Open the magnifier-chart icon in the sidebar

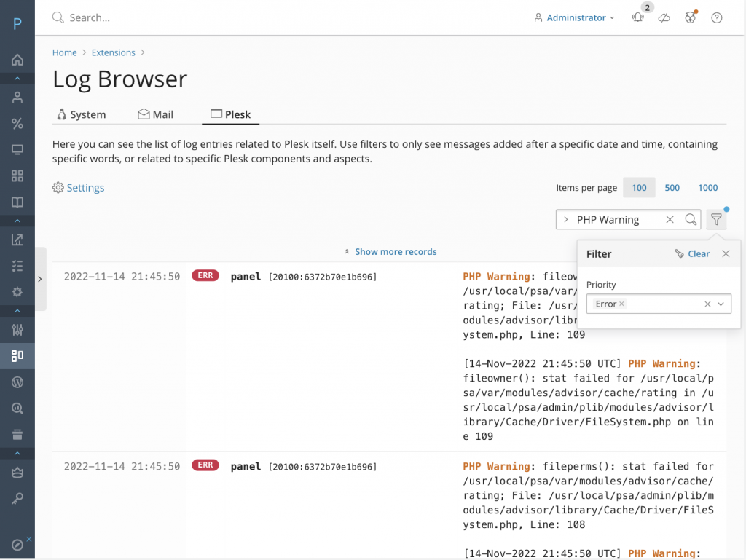click(17, 409)
